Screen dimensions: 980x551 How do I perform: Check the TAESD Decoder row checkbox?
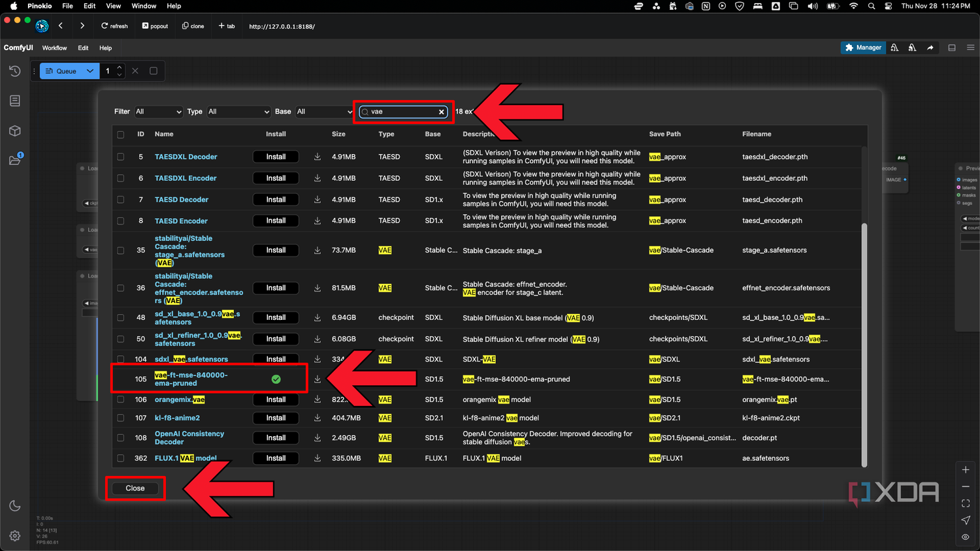pyautogui.click(x=120, y=200)
